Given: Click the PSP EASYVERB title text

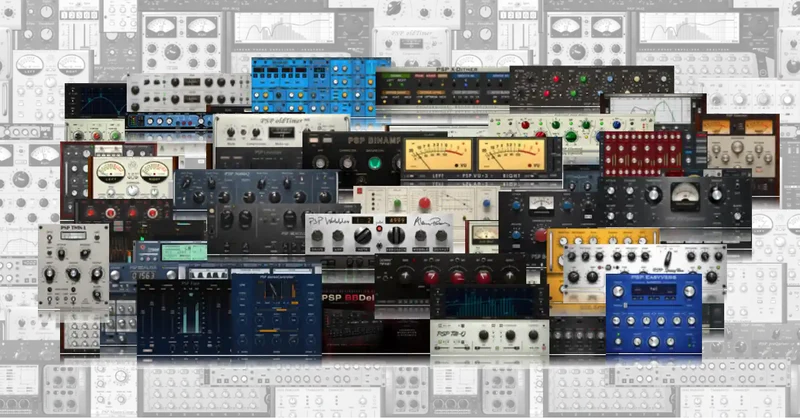Looking at the screenshot, I should [x=654, y=278].
